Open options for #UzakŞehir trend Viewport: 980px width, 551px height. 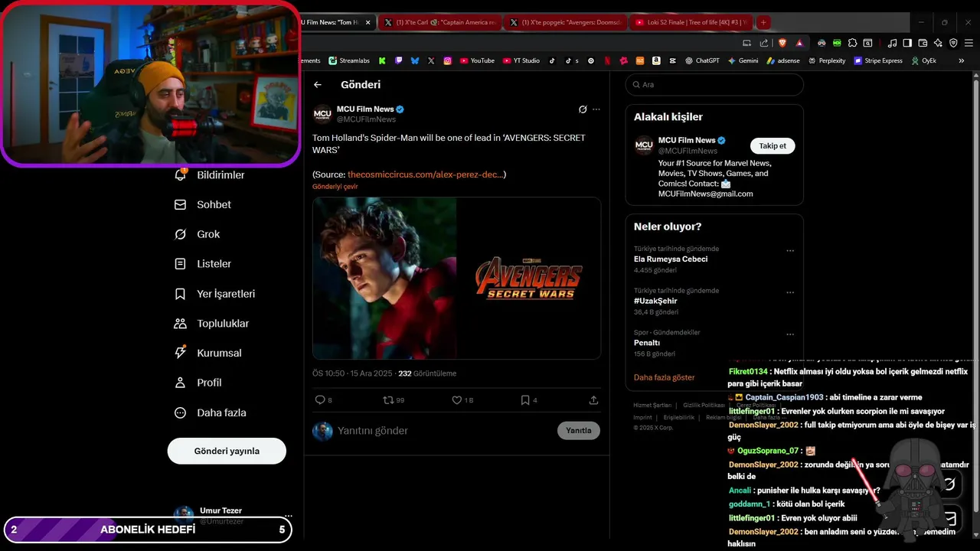[x=790, y=292]
